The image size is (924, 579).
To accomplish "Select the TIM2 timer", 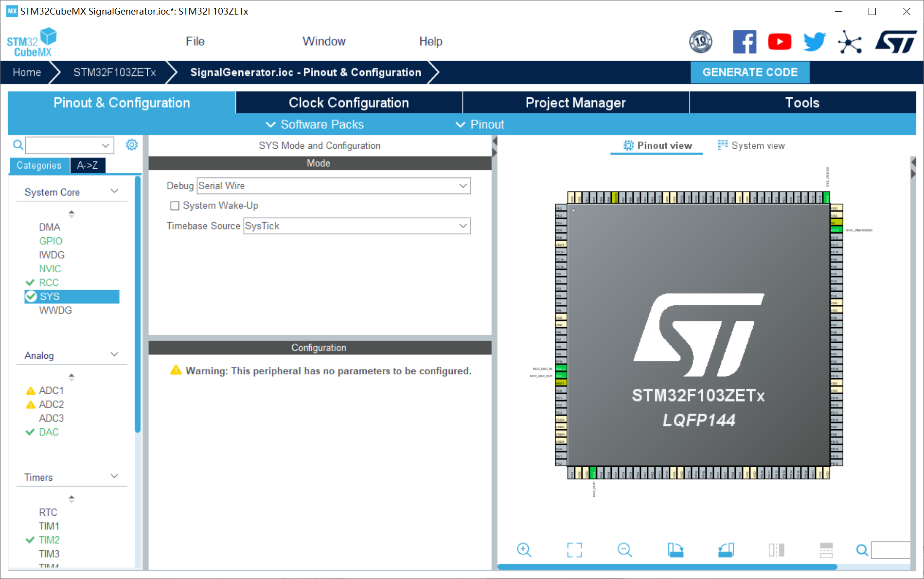I will click(49, 540).
